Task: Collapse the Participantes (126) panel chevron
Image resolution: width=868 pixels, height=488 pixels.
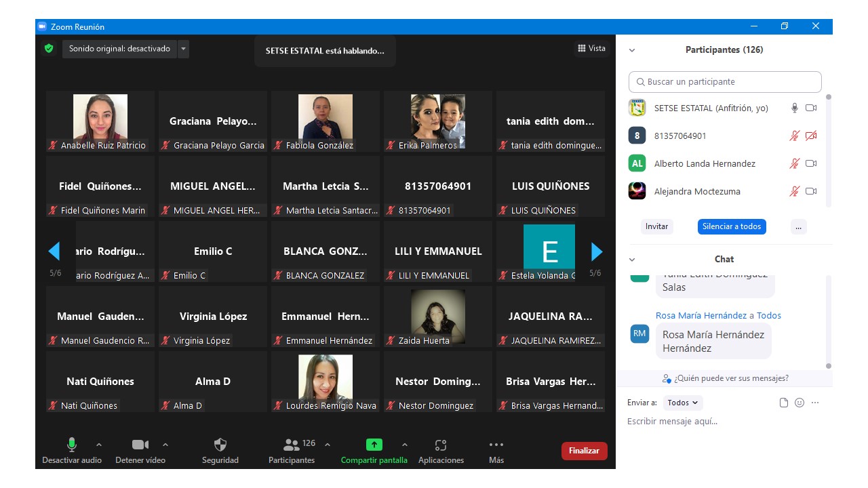Action: [632, 50]
